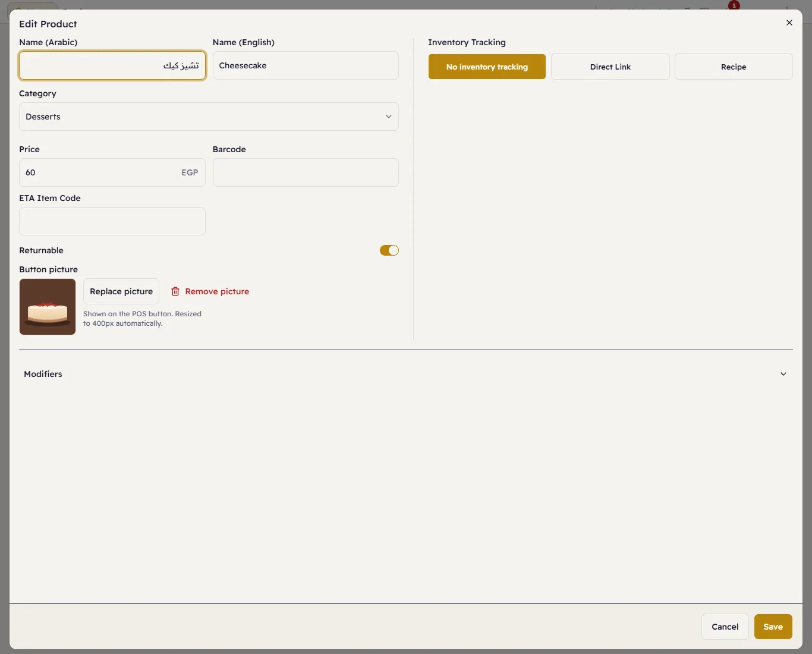Toggle the Returnable switch
This screenshot has height=654, width=812.
click(x=389, y=250)
